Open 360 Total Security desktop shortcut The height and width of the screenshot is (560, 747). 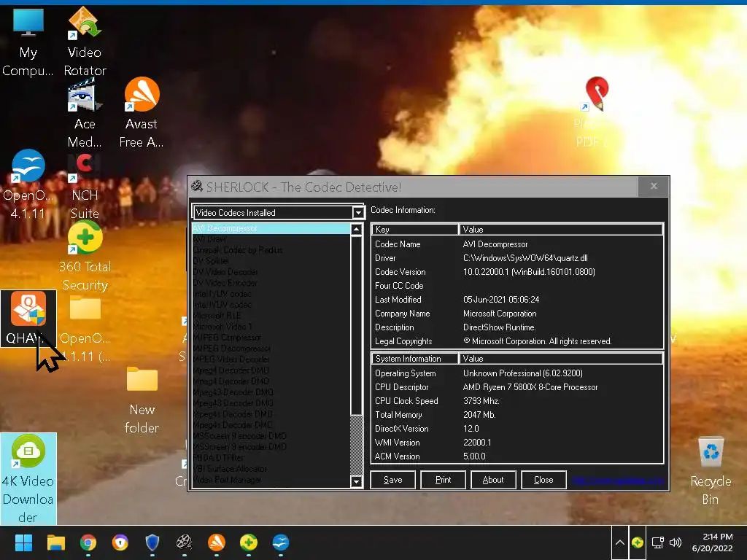(x=85, y=257)
